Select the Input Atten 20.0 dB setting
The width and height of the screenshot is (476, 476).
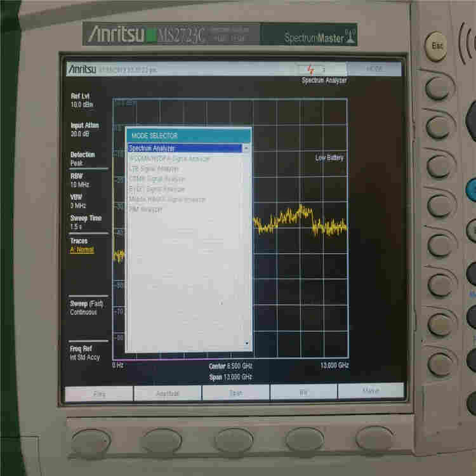[85, 129]
